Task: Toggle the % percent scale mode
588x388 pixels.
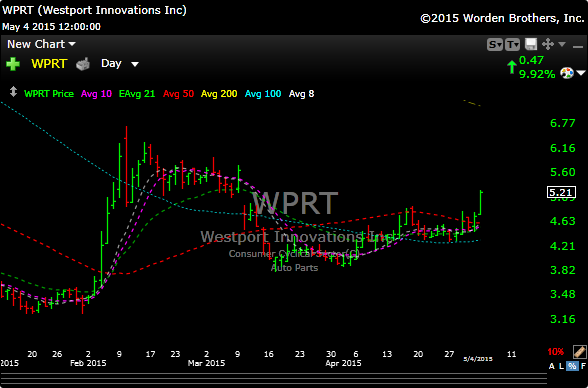Action: [572, 366]
